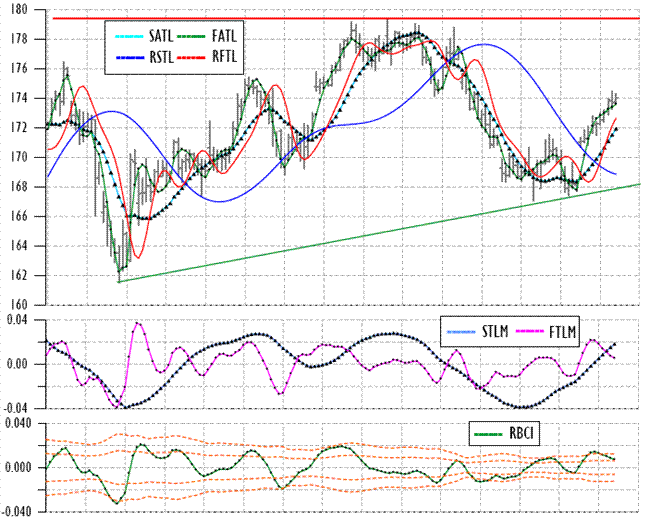
Task: Click the 162 price axis label
Action: tap(17, 275)
